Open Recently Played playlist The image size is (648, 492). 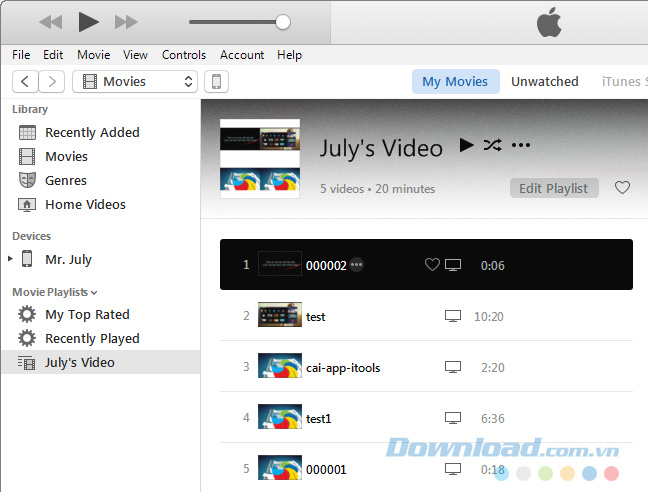(x=92, y=339)
